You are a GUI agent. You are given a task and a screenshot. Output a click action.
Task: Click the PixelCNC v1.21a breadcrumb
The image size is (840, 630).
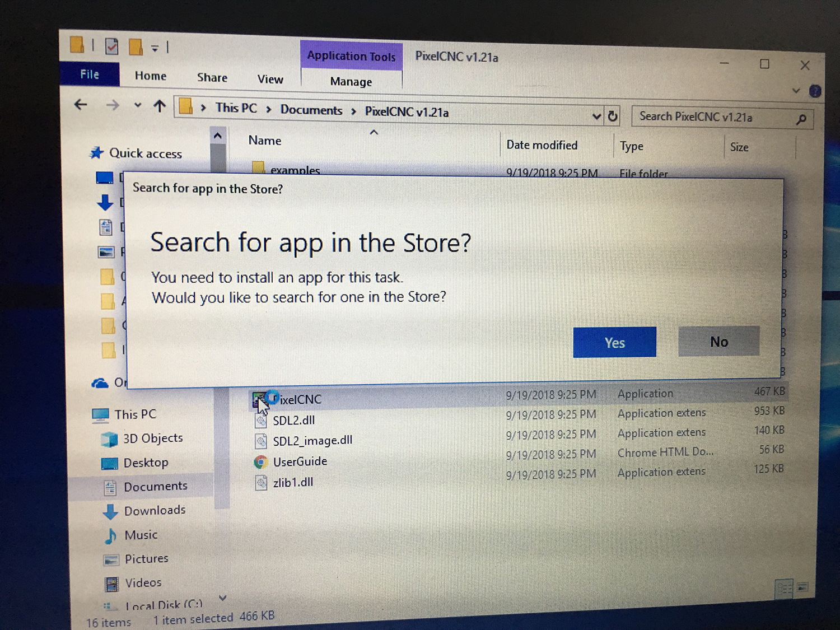point(407,111)
